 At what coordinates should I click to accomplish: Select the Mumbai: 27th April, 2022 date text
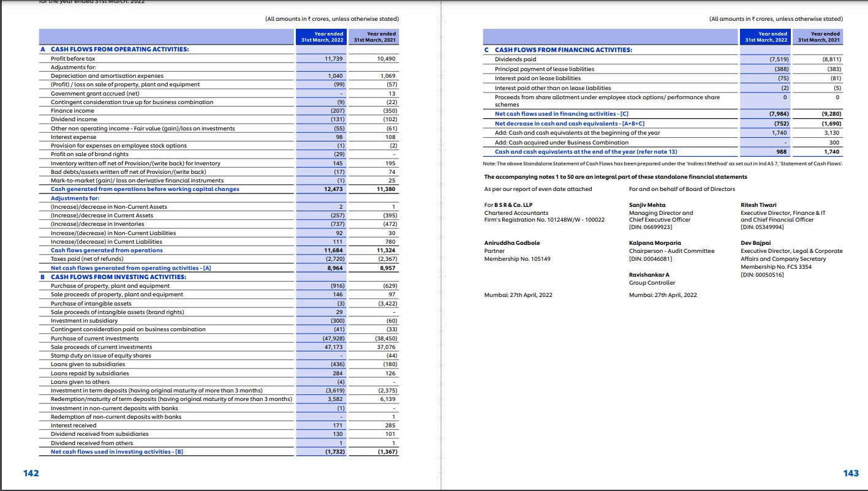(x=516, y=294)
